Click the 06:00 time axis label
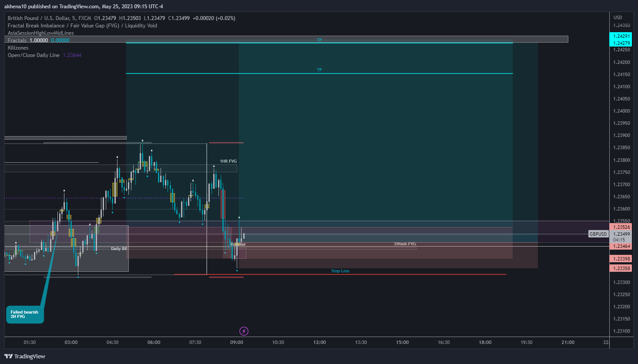The height and width of the screenshot is (364, 638). click(x=154, y=342)
